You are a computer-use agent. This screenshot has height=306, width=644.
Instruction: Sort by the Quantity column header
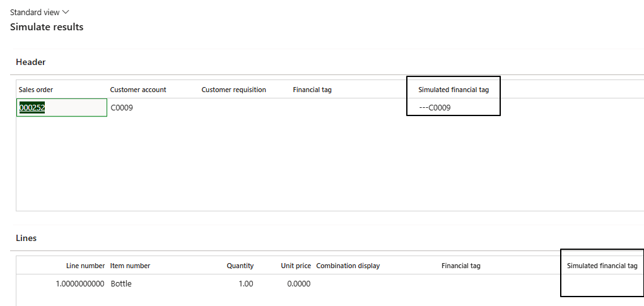(240, 266)
